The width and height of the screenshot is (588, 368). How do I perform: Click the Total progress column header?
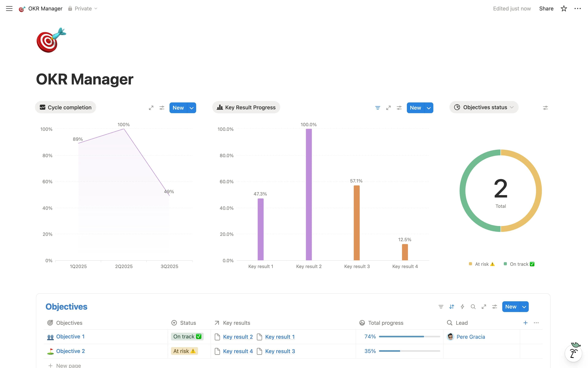click(x=381, y=323)
